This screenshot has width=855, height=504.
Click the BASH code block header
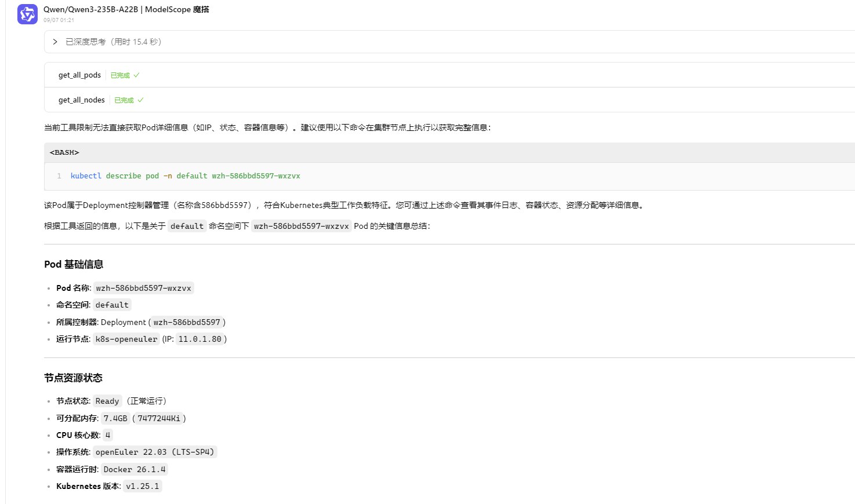pos(64,152)
